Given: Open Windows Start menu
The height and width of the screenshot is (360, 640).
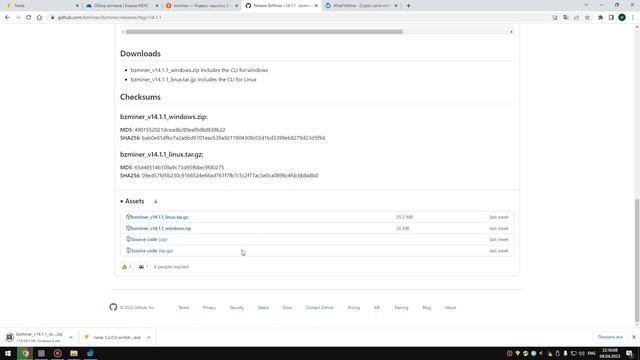Looking at the screenshot, I should [x=8, y=353].
